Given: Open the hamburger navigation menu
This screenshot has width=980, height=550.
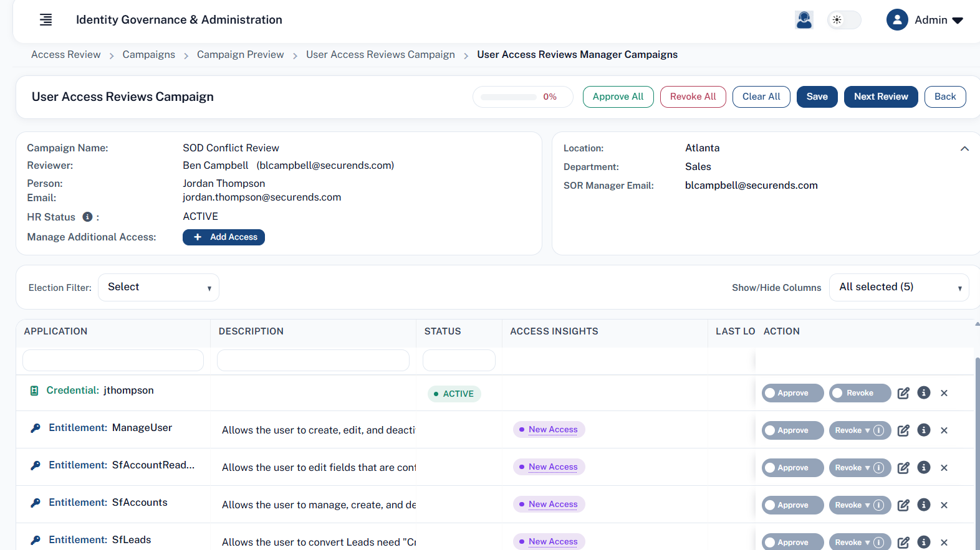Looking at the screenshot, I should tap(46, 20).
